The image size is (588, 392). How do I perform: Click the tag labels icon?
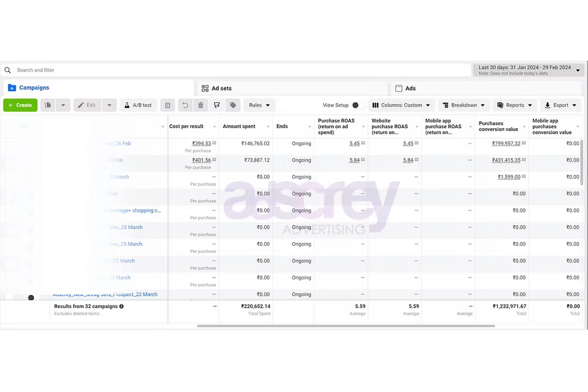click(233, 105)
